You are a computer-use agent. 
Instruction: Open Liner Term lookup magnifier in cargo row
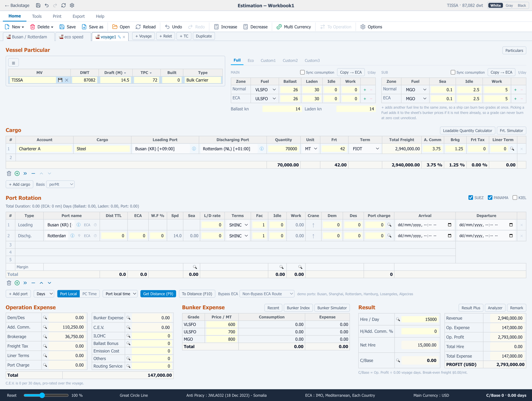[x=512, y=149]
